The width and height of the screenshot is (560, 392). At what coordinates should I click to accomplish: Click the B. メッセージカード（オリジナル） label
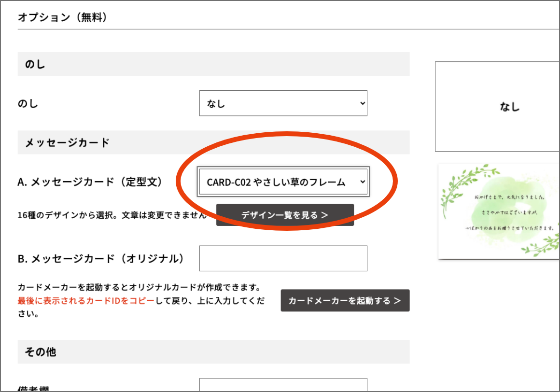[101, 259]
